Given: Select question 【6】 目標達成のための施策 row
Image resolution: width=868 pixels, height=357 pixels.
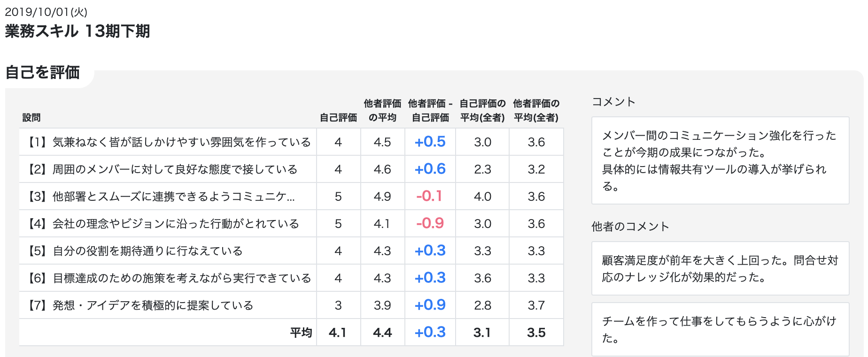Looking at the screenshot, I should coord(291,278).
